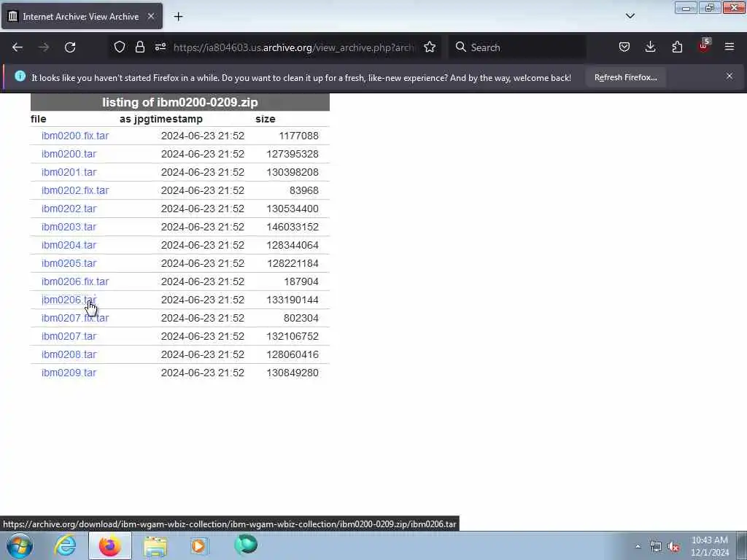747x560 pixels.
Task: Open Windows Explorer folder in taskbar
Action: point(155,546)
